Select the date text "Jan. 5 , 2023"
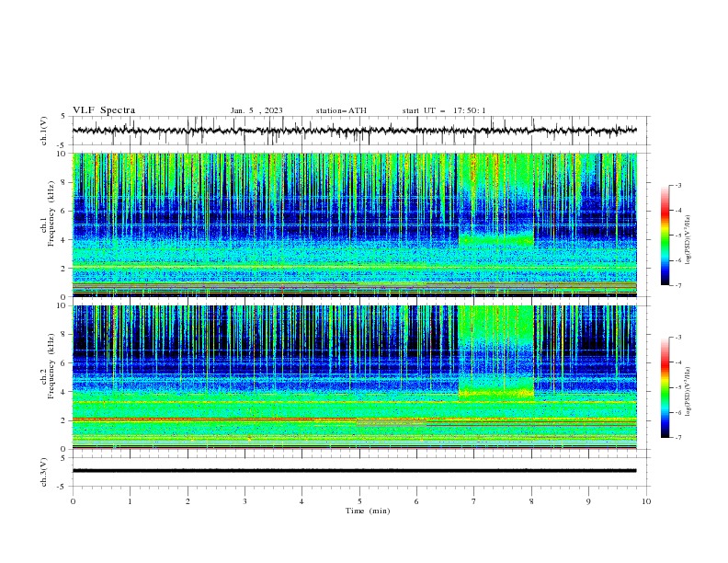This screenshot has width=728, height=563. [x=256, y=110]
